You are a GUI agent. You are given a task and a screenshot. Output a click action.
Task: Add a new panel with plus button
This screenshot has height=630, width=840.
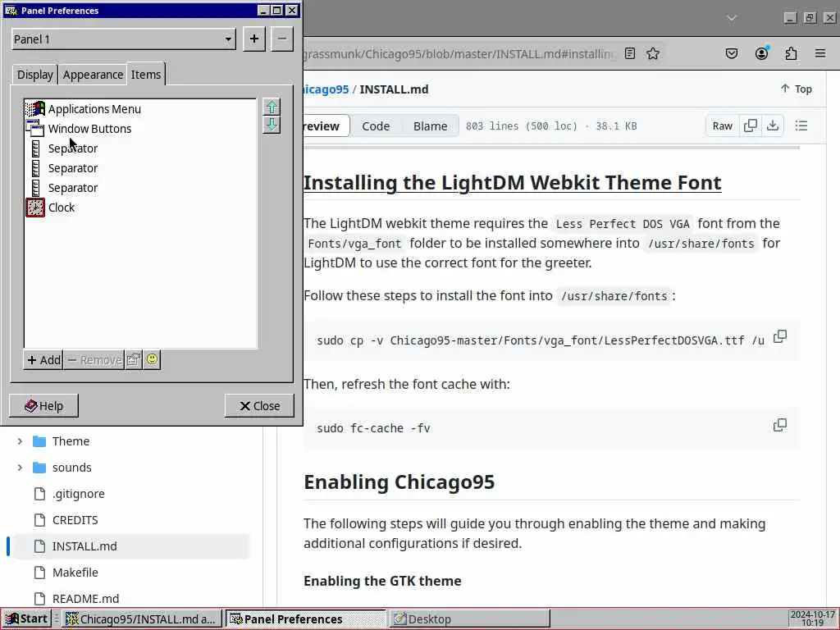point(254,39)
